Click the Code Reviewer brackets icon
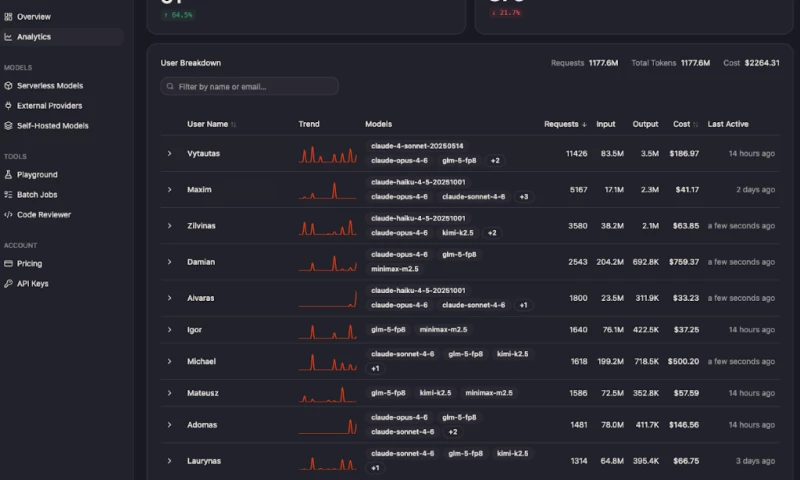 (8, 215)
